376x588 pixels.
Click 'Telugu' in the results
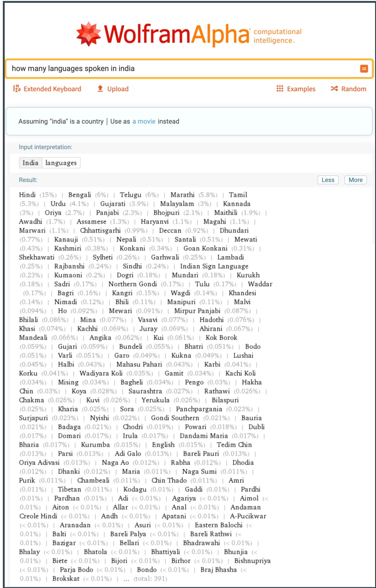(x=130, y=195)
